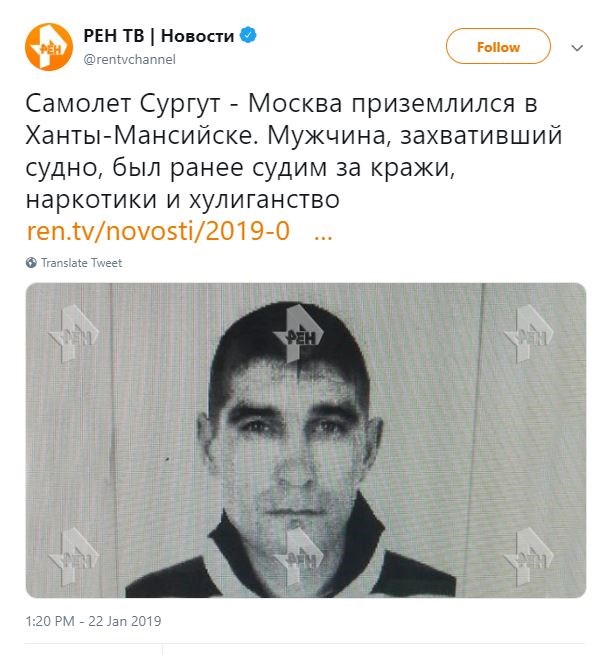606x655 pixels.
Task: Click the globe icon beside Translate Tweet
Action: point(31,263)
